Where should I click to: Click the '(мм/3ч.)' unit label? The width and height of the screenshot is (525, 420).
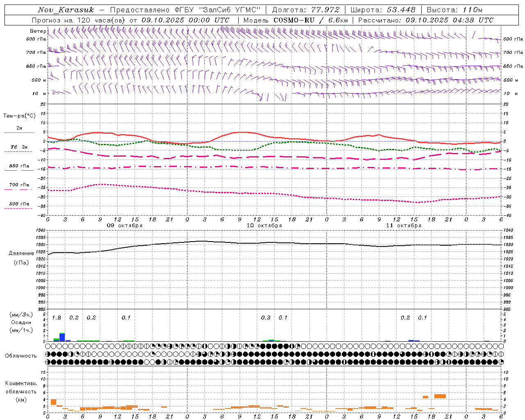[21, 315]
